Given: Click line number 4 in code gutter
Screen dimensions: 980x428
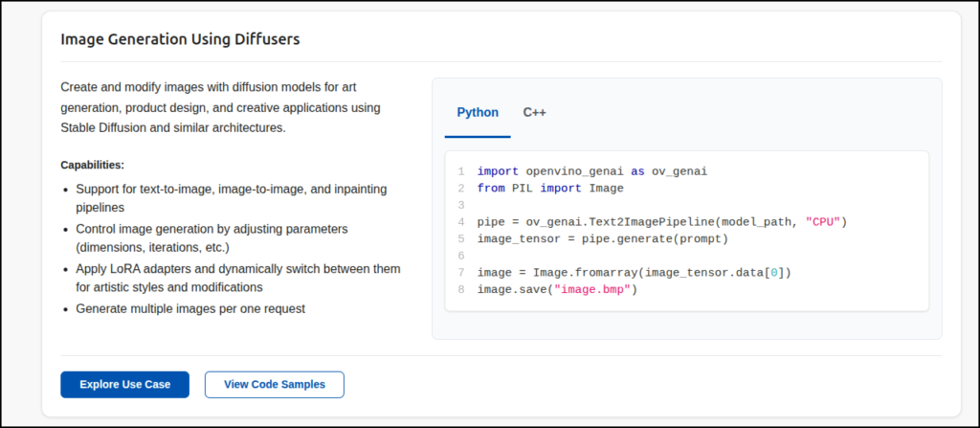Looking at the screenshot, I should click(x=460, y=222).
